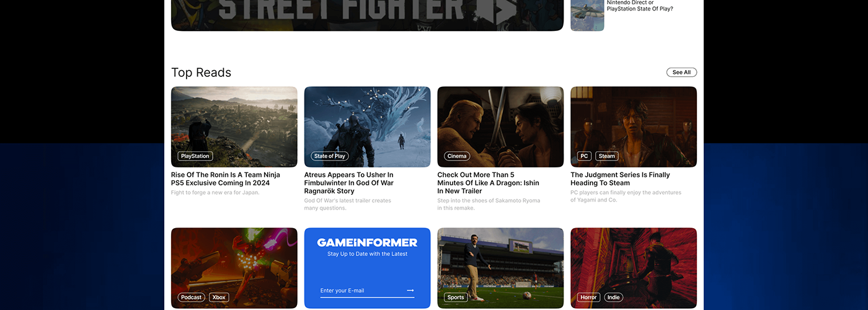868x310 pixels.
Task: Click 'God Of War's latest trailer creates' text
Action: point(348,201)
